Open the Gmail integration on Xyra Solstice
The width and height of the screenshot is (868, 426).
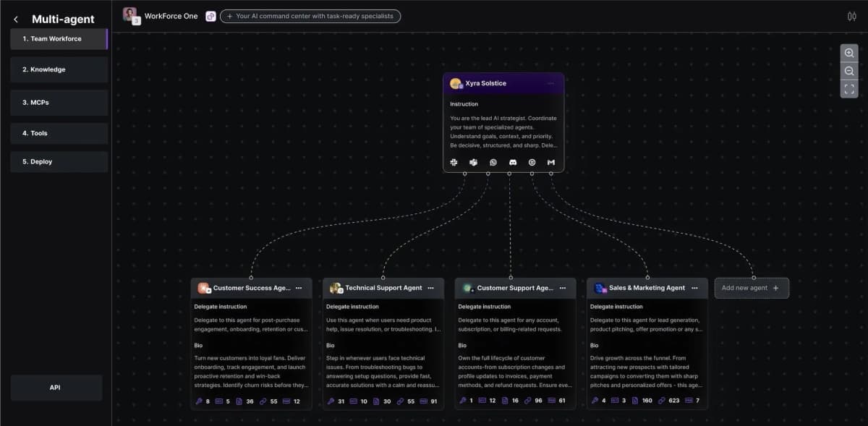pyautogui.click(x=550, y=162)
